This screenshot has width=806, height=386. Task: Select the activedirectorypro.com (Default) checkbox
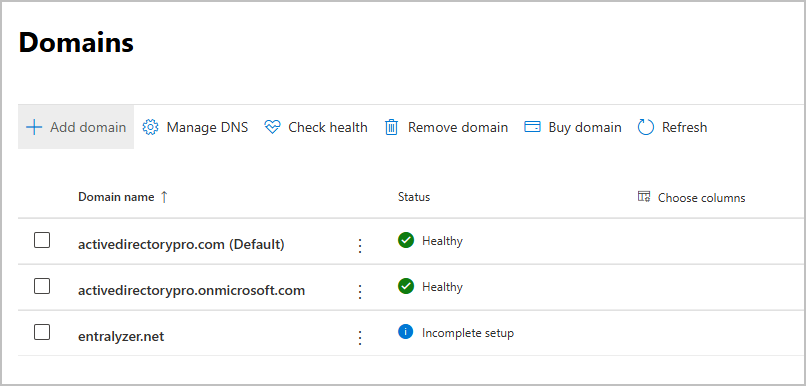click(x=42, y=240)
